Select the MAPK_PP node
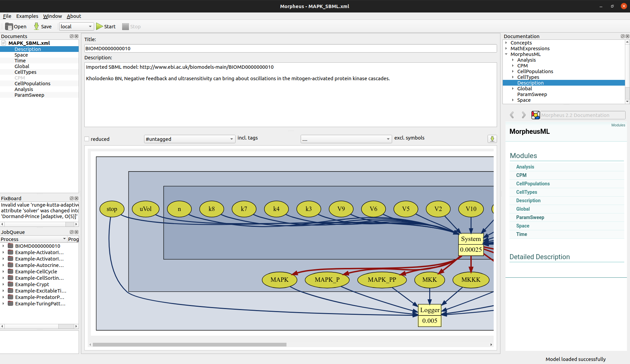The image size is (630, 364). (x=382, y=280)
